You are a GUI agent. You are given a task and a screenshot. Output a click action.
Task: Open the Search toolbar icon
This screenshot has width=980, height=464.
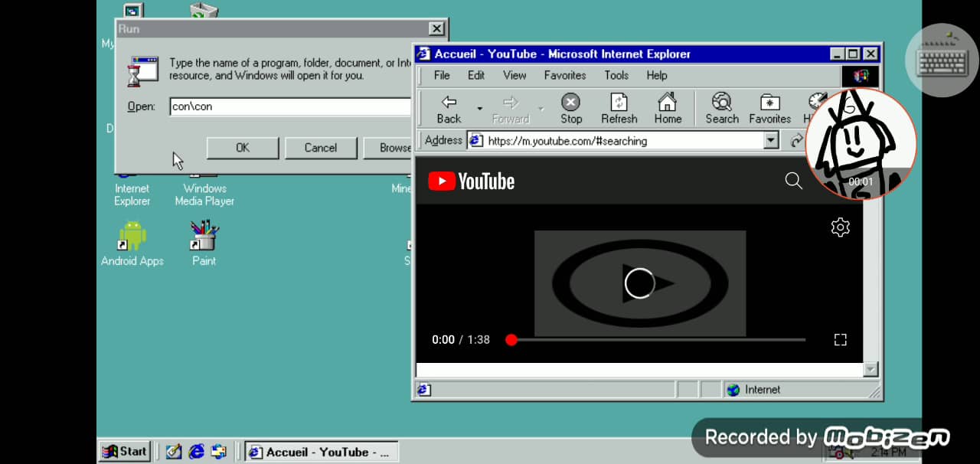pyautogui.click(x=722, y=109)
